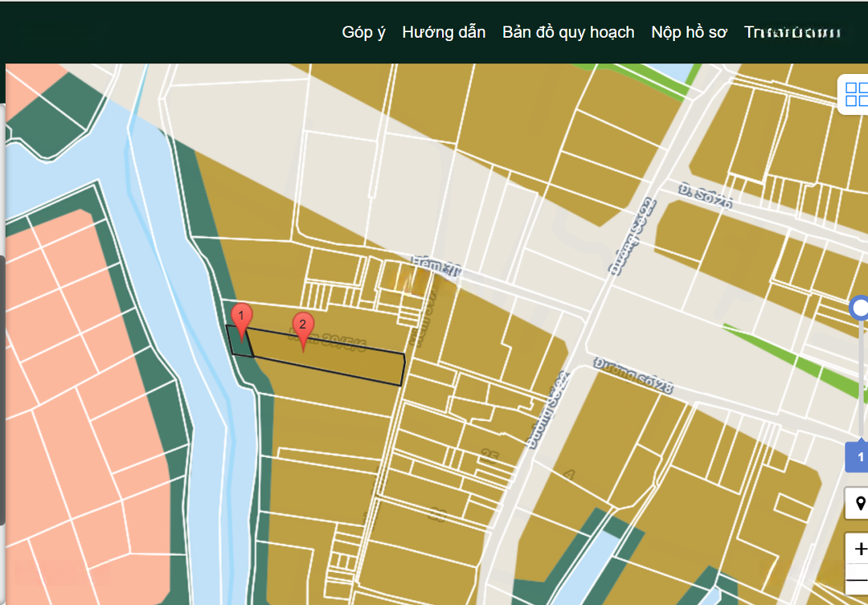Click the zoom in plus button
Viewport: 868px width, 605px height.
pyautogui.click(x=858, y=548)
